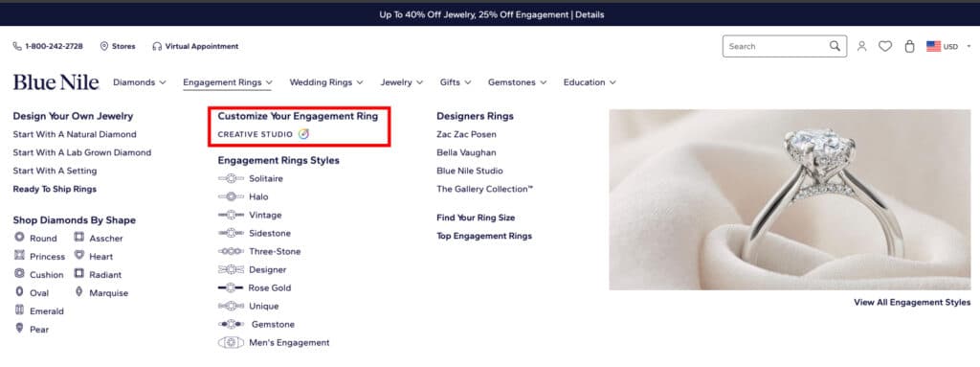Click the Halo ring style icon
This screenshot has height=367, width=980.
point(231,196)
